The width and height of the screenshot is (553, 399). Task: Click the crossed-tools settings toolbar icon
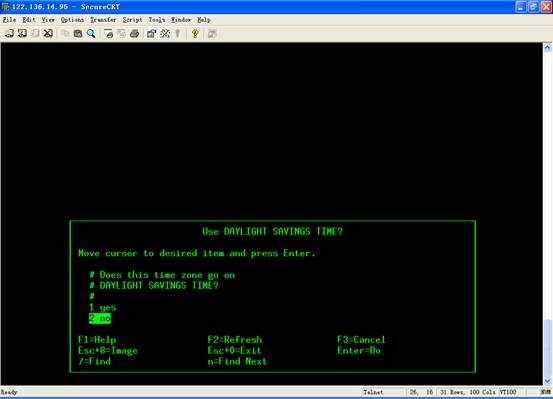click(x=165, y=34)
